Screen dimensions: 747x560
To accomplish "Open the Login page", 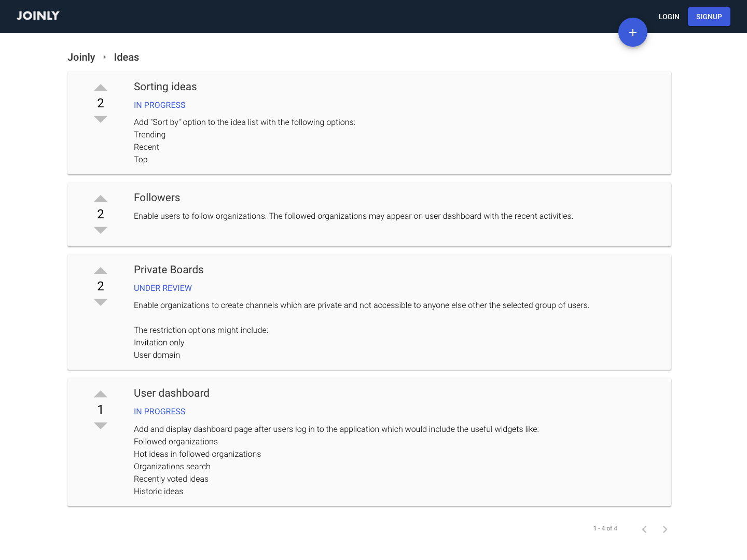I will pyautogui.click(x=669, y=17).
